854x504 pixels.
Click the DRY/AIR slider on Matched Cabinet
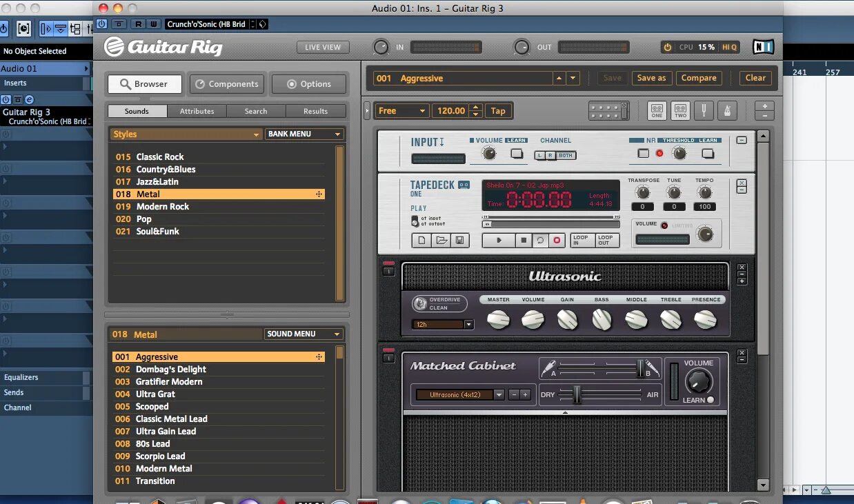click(600, 394)
